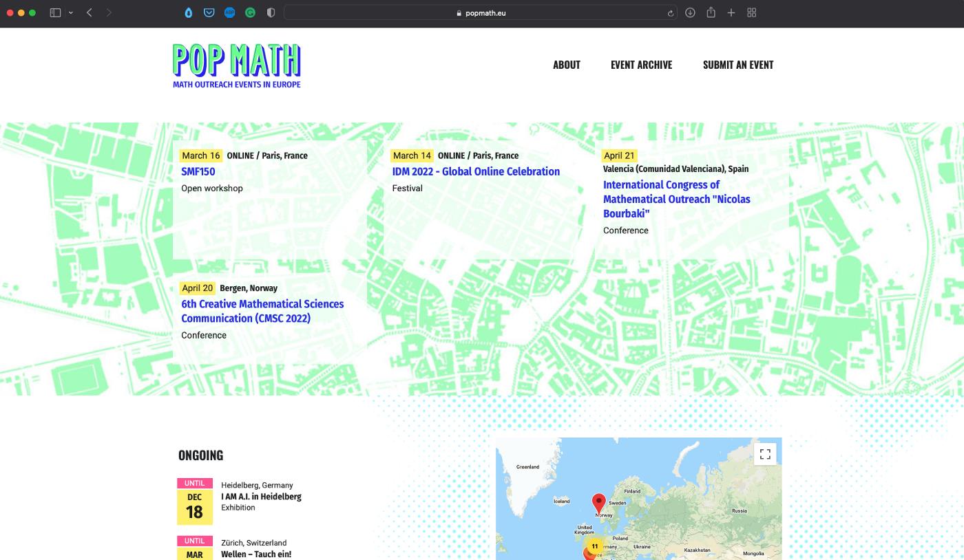
Task: Open the About page
Action: (566, 65)
